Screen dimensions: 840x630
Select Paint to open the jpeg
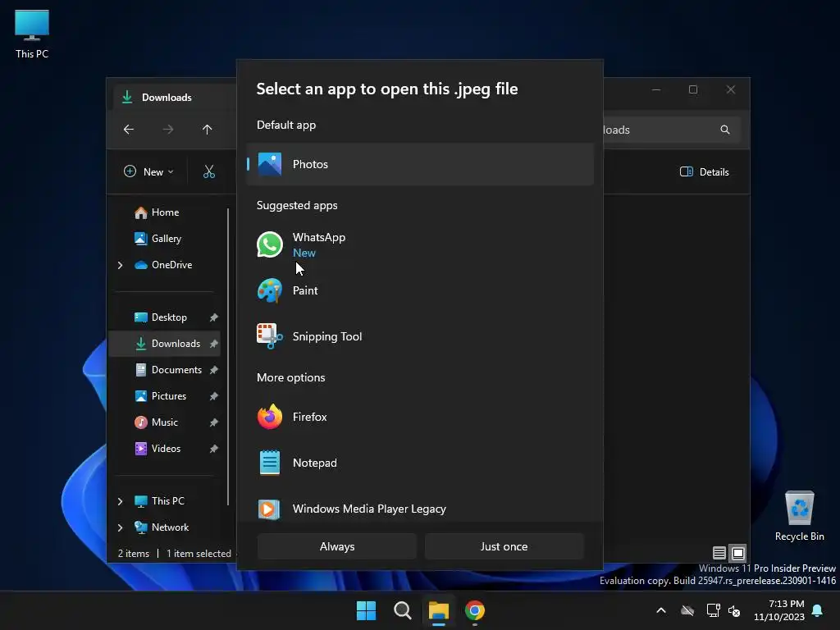(x=420, y=290)
